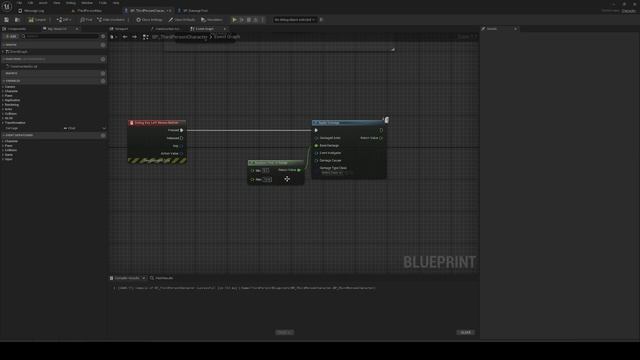Open the Diff tool
Image resolution: width=640 pixels, height=360 pixels.
click(x=63, y=20)
